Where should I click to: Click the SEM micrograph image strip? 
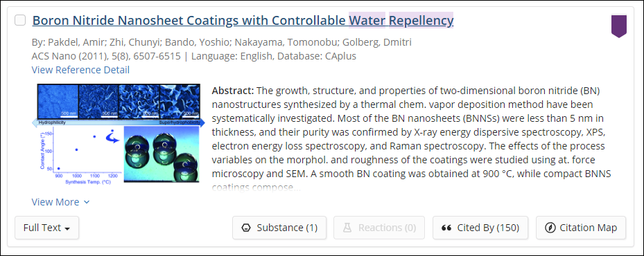119,101
